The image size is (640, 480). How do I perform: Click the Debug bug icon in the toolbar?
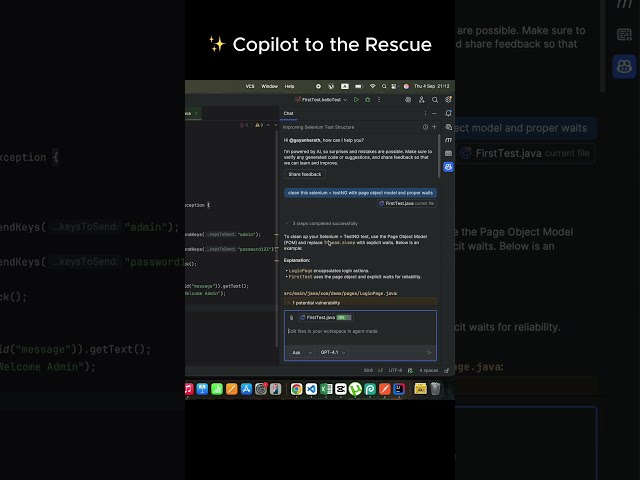click(x=368, y=100)
